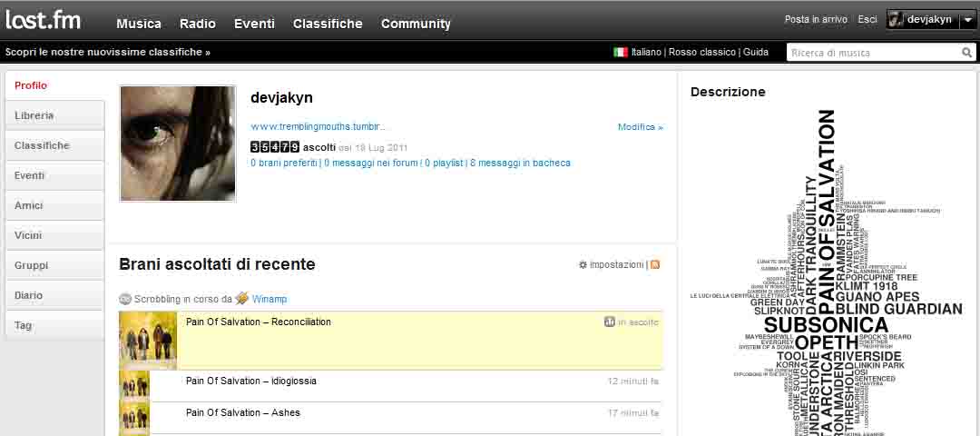Select the Libreria sidebar tab
Viewport: 980px width, 436px height.
55,115
